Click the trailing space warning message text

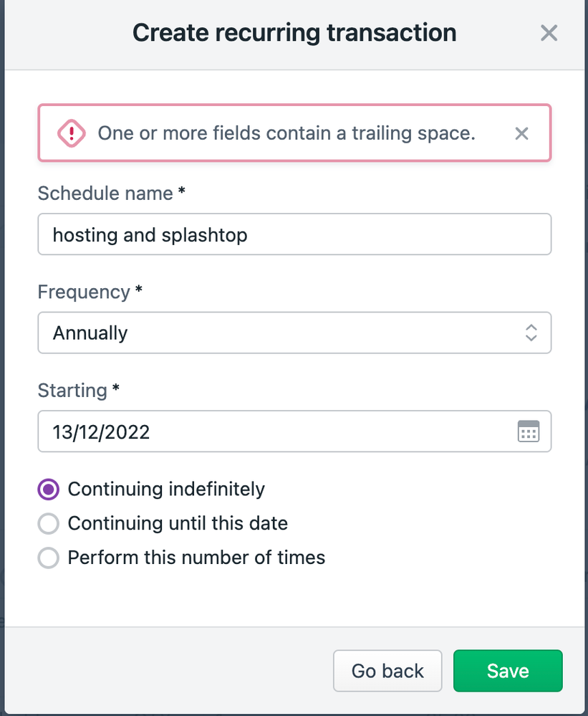click(286, 133)
